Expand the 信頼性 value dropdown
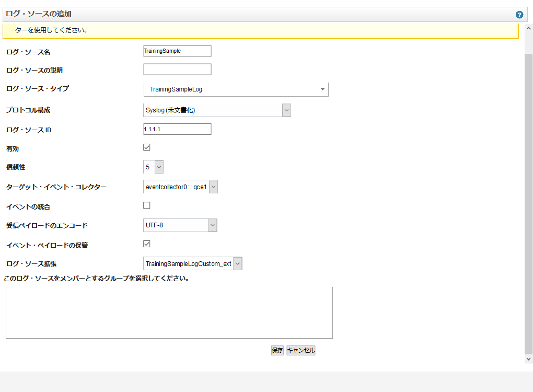Screen dimensions: 533x392 pyautogui.click(x=153, y=167)
